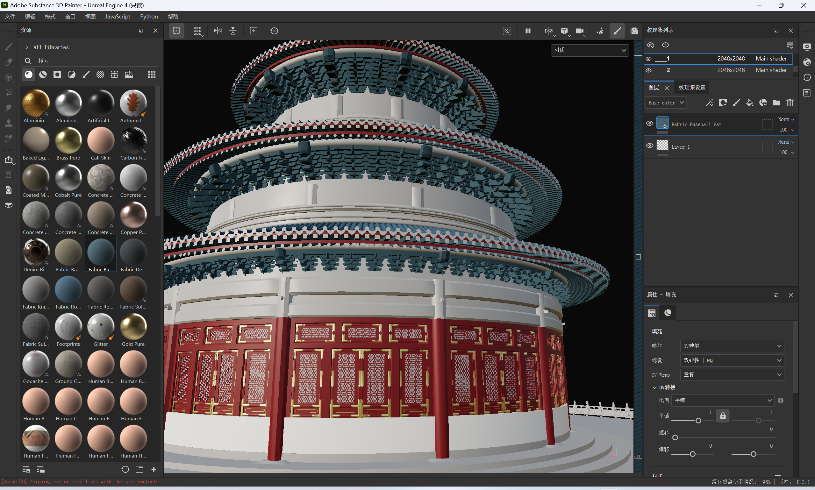The height and width of the screenshot is (490, 815).
Task: Open the JavaScript menu
Action: pyautogui.click(x=117, y=17)
